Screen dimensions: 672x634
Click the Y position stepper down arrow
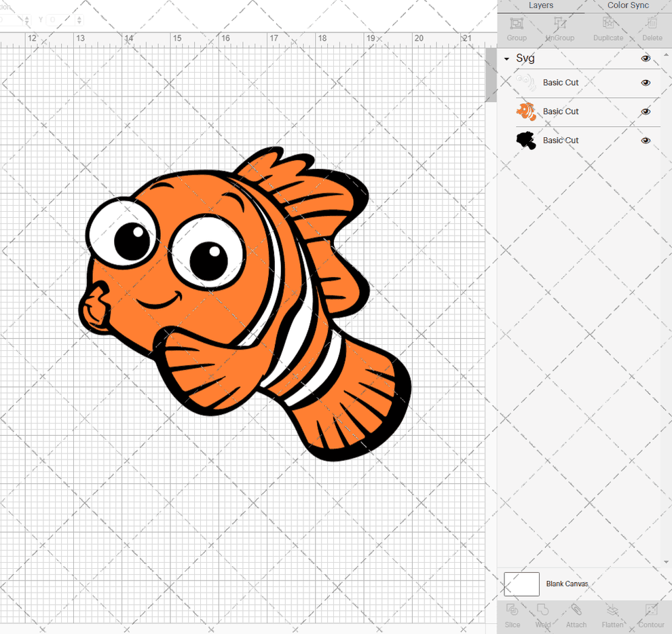(x=79, y=22)
